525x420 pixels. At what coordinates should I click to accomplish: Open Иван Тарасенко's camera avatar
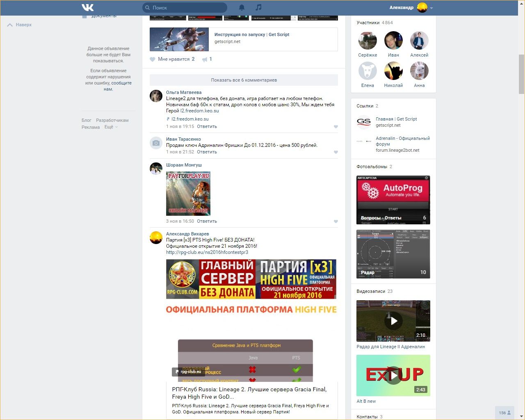click(156, 143)
